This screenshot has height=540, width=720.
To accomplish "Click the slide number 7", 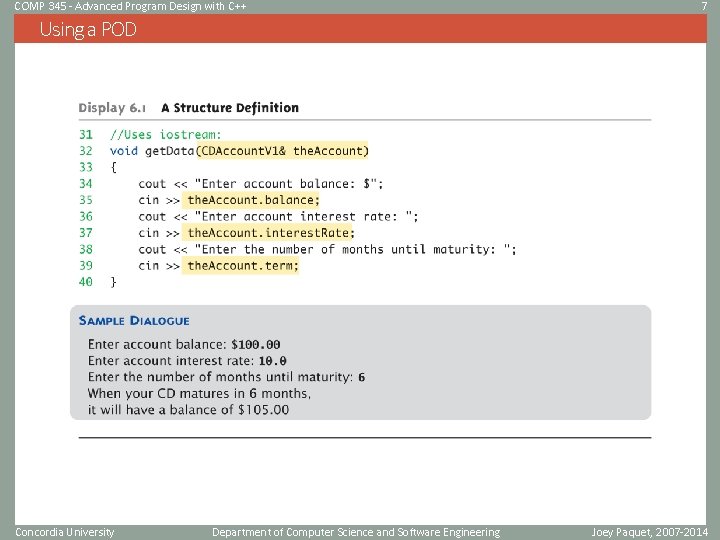I will [x=704, y=6].
